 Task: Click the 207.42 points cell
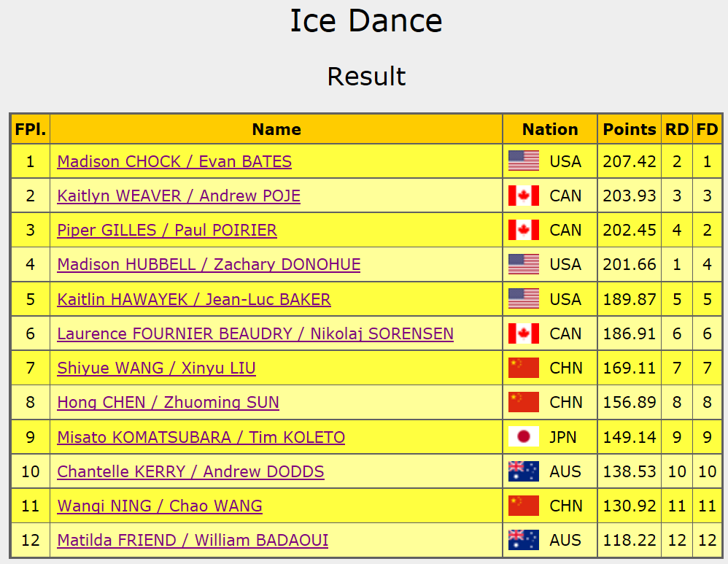coord(630,161)
